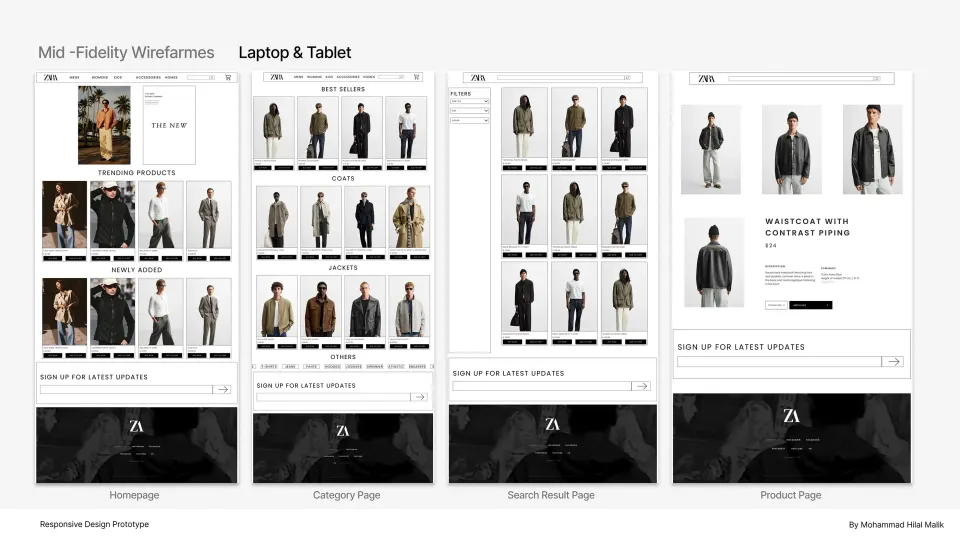This screenshot has height=540, width=960.
Task: Click the ZARA logo on the Category Page header
Action: click(277, 77)
